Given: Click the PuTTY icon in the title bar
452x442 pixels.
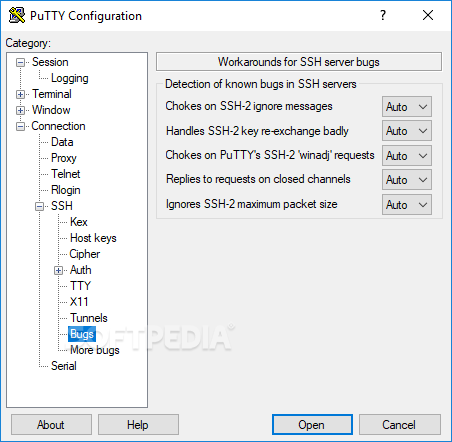Looking at the screenshot, I should click(x=17, y=15).
